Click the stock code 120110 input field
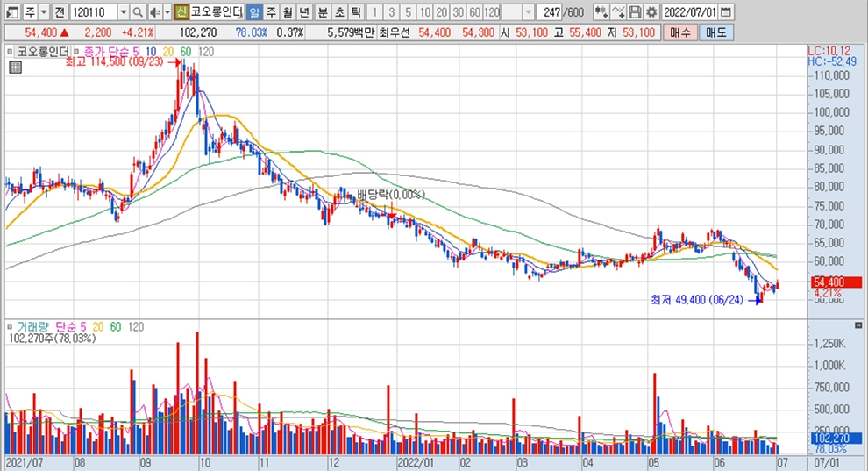The width and height of the screenshot is (868, 471). pyautogui.click(x=94, y=11)
